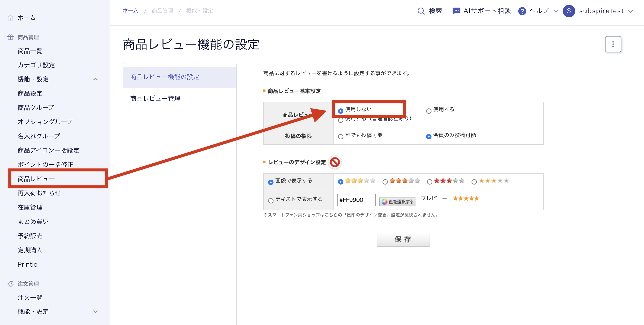The width and height of the screenshot is (644, 325).
Task: Open the three-dot more options menu
Action: (613, 44)
